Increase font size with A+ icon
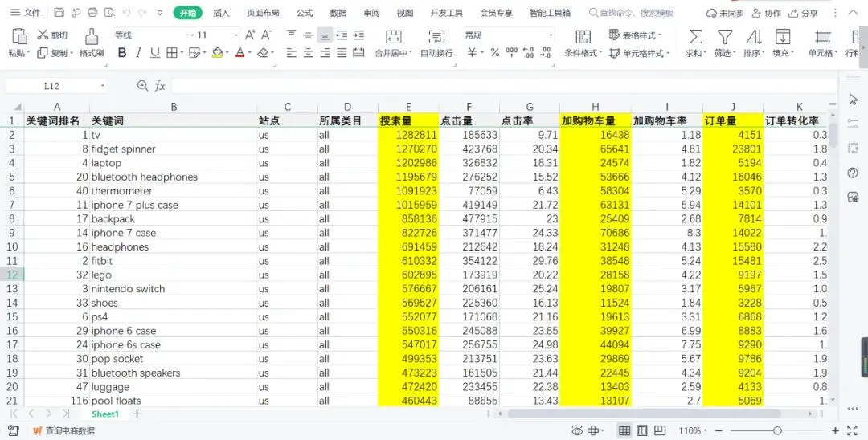868x440 pixels. pyautogui.click(x=250, y=35)
